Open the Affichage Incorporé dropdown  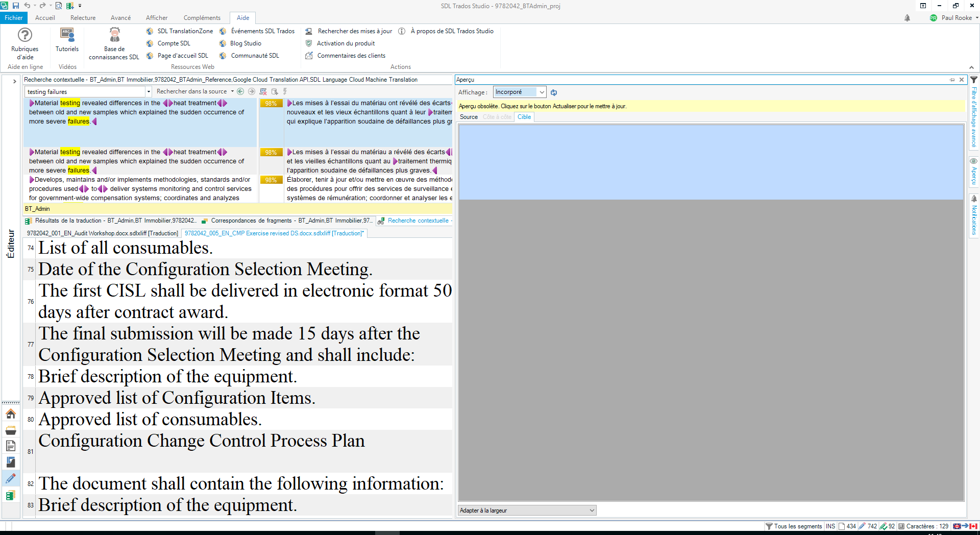pyautogui.click(x=542, y=92)
